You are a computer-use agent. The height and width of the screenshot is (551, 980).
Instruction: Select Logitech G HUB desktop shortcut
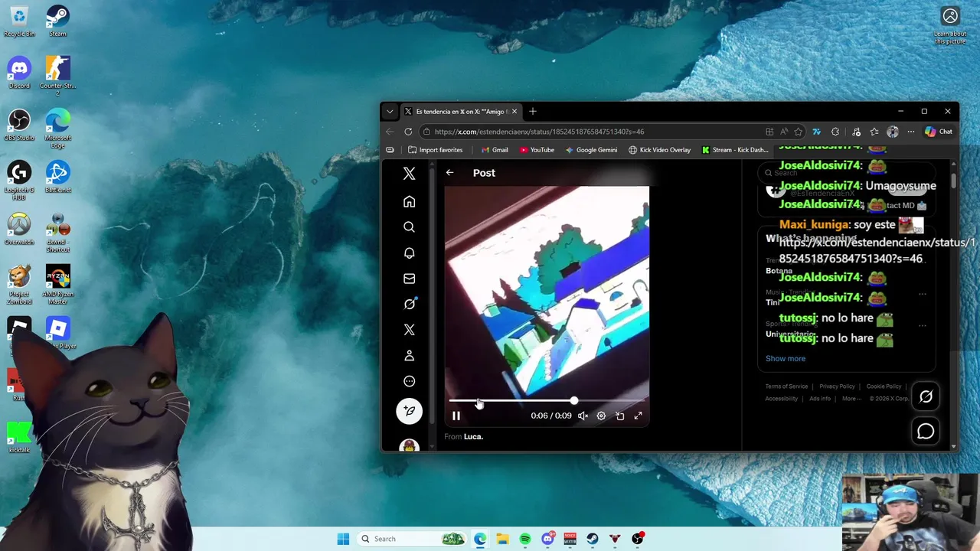[x=19, y=180]
